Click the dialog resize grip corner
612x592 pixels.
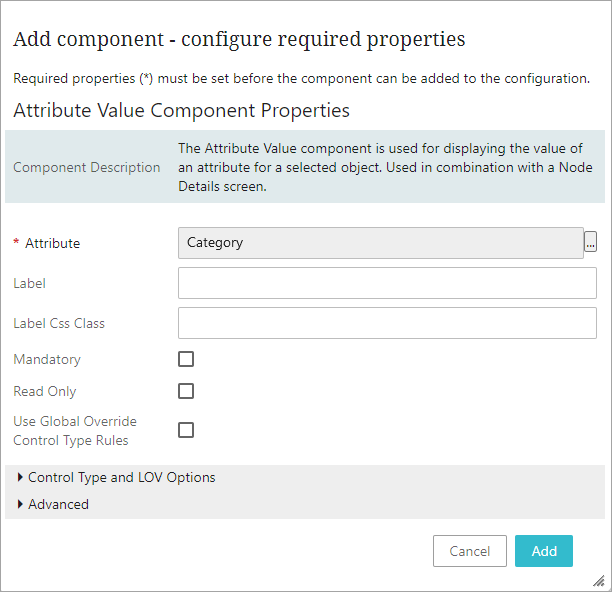(x=599, y=581)
